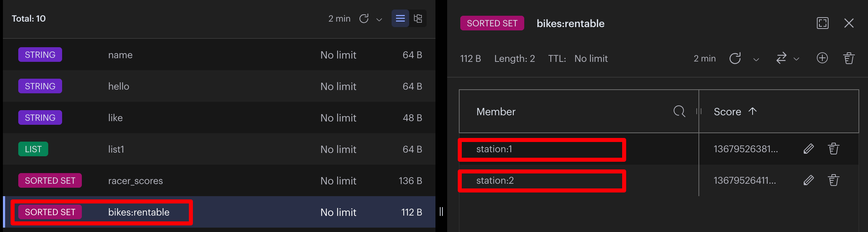
Task: Click the bikes:rentable key name in header
Action: (571, 23)
